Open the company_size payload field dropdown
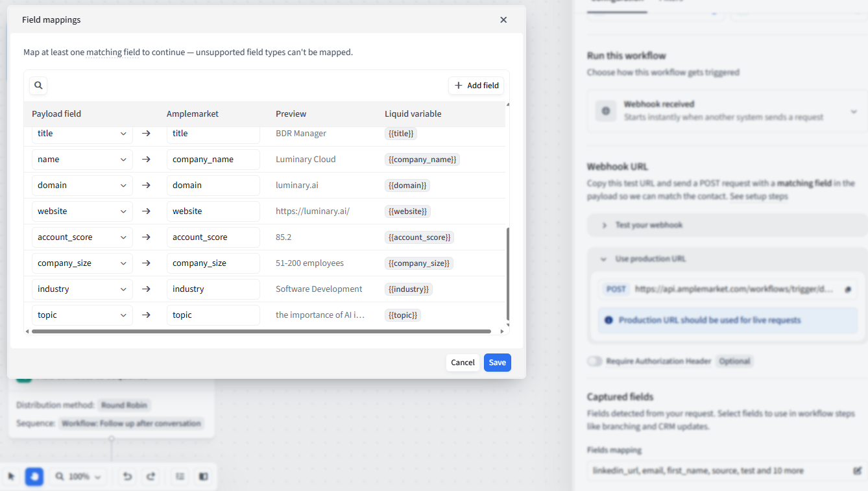The width and height of the screenshot is (868, 491). click(82, 263)
